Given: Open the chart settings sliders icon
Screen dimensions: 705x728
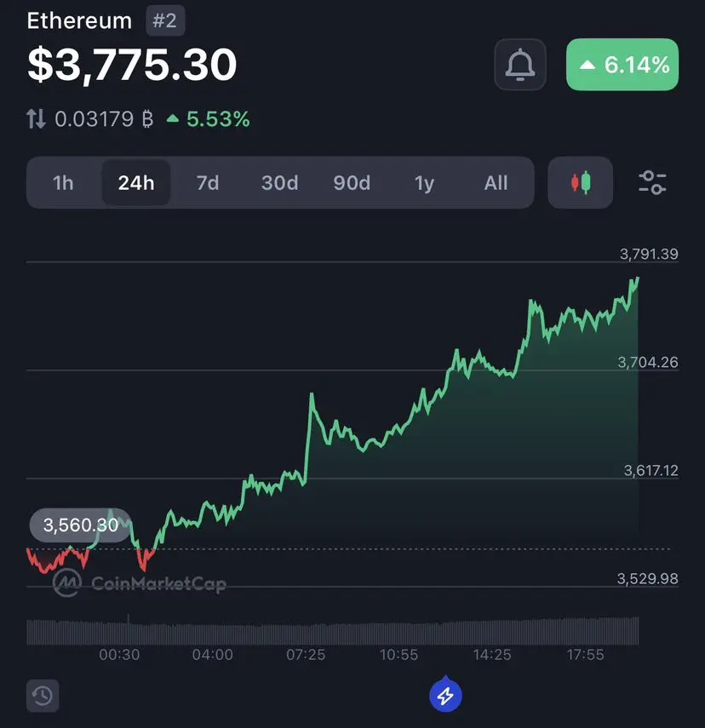Looking at the screenshot, I should click(x=652, y=182).
